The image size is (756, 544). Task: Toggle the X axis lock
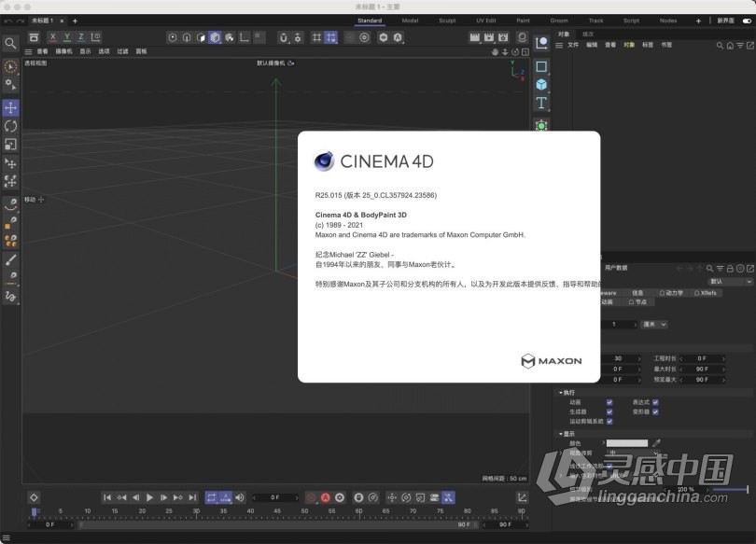coord(52,37)
